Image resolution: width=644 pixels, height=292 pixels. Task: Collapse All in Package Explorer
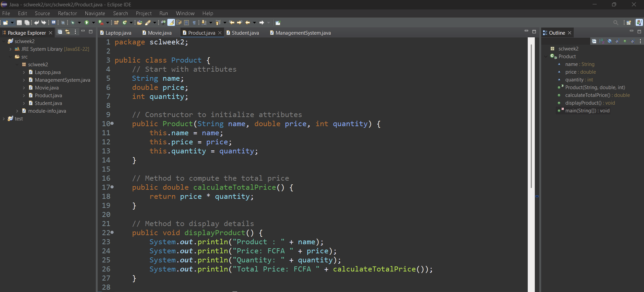tap(60, 32)
